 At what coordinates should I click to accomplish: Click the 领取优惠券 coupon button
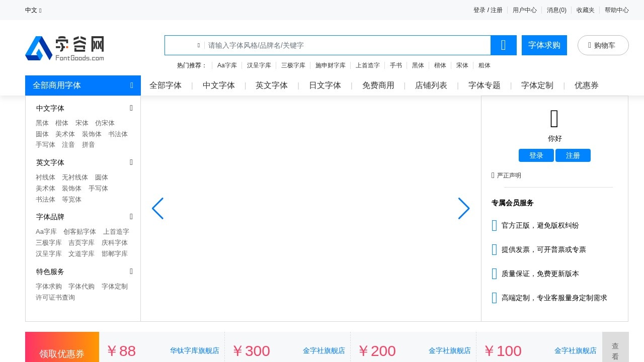pos(61,354)
